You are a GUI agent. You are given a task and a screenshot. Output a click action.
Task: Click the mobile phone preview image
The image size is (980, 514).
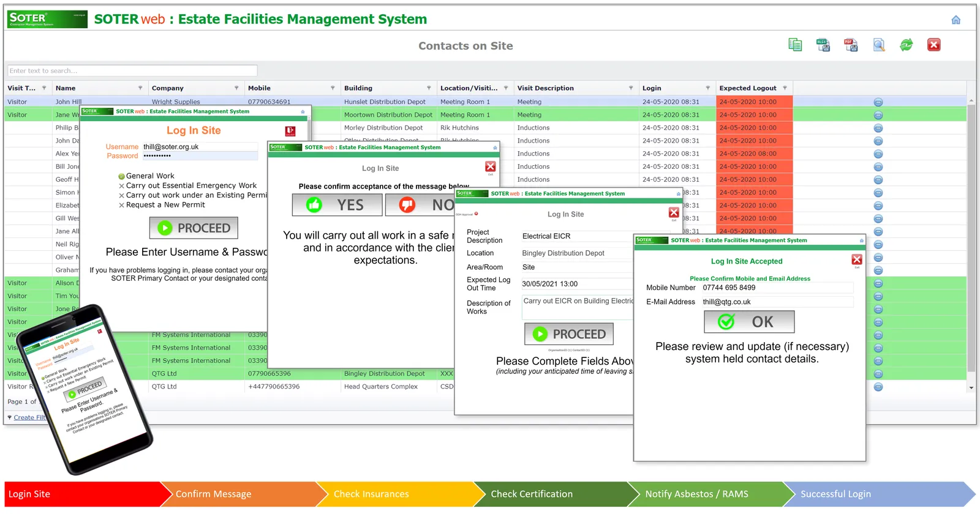[x=85, y=389]
